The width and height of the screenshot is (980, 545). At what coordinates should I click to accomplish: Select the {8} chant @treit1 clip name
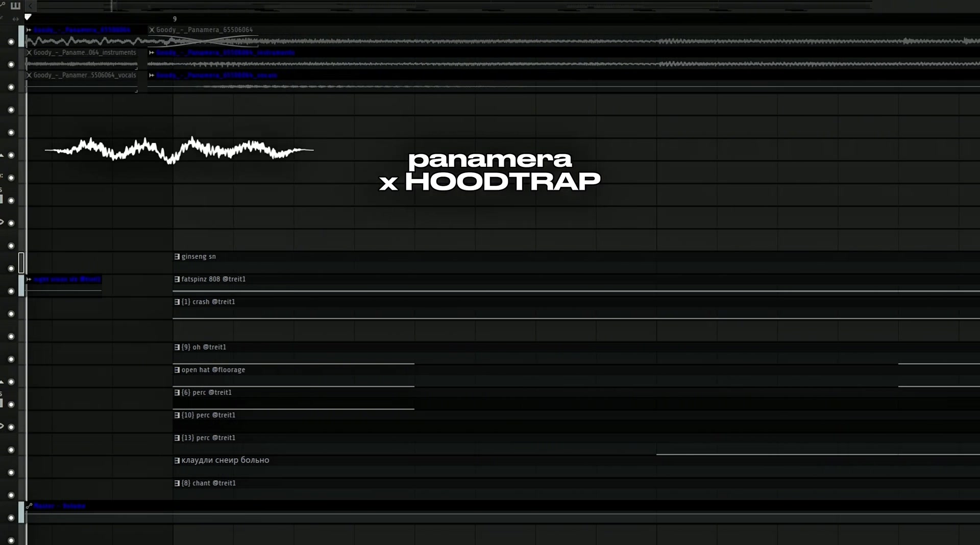[209, 483]
